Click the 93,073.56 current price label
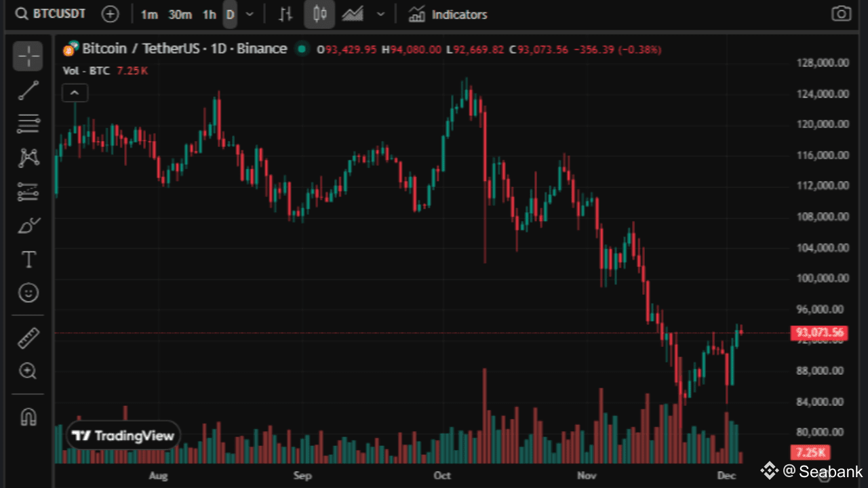The height and width of the screenshot is (488, 868). pos(821,332)
